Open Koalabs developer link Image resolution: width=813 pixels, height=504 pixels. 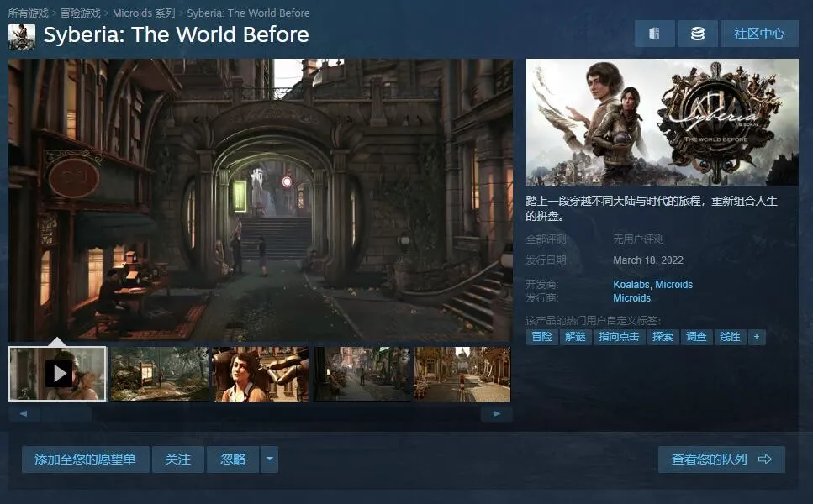pyautogui.click(x=631, y=285)
